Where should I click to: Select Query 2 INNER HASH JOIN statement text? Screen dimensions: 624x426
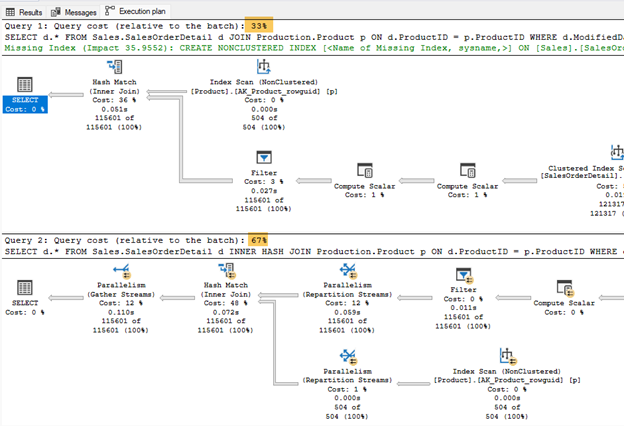314,251
